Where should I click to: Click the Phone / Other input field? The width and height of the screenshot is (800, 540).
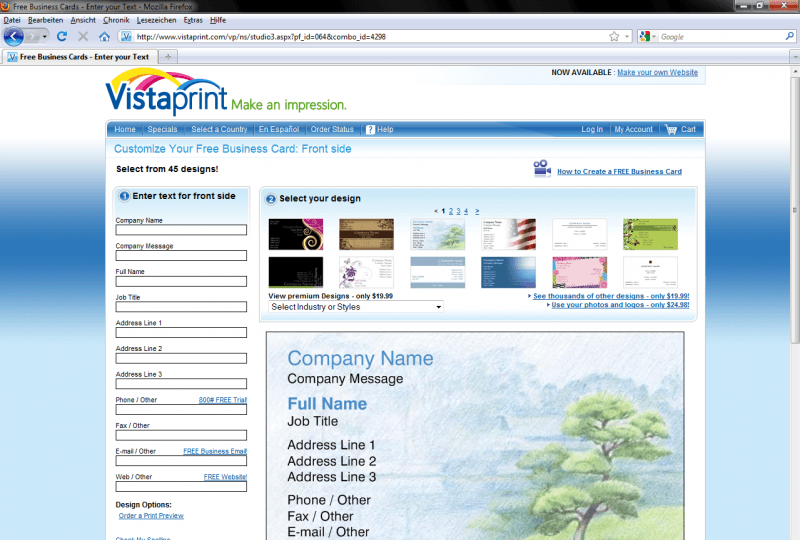(x=181, y=409)
